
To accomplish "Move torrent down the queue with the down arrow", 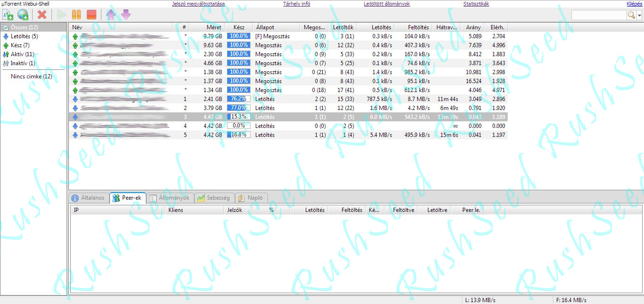I will pyautogui.click(x=125, y=15).
